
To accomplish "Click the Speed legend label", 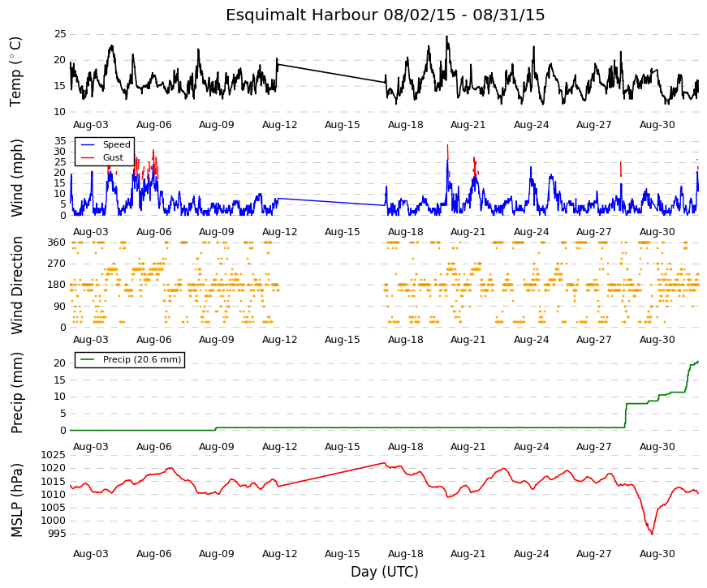I will tap(116, 144).
